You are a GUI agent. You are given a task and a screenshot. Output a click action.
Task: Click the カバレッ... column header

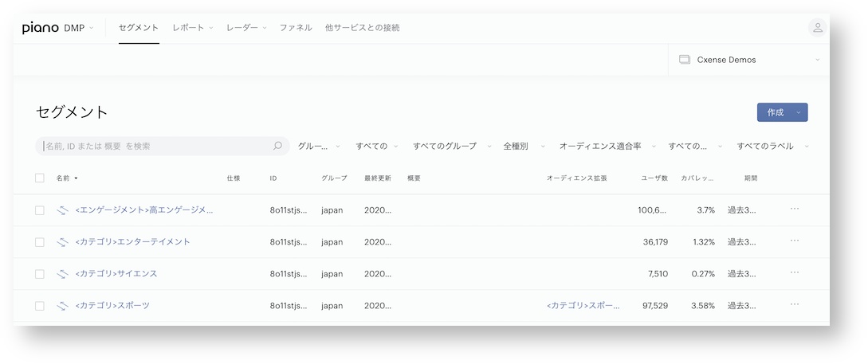(x=697, y=178)
